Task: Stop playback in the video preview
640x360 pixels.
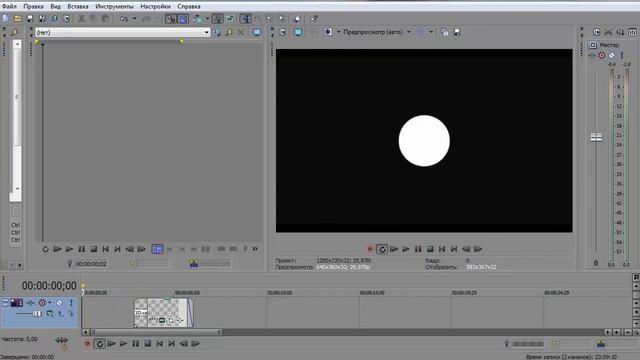Action: 430,249
